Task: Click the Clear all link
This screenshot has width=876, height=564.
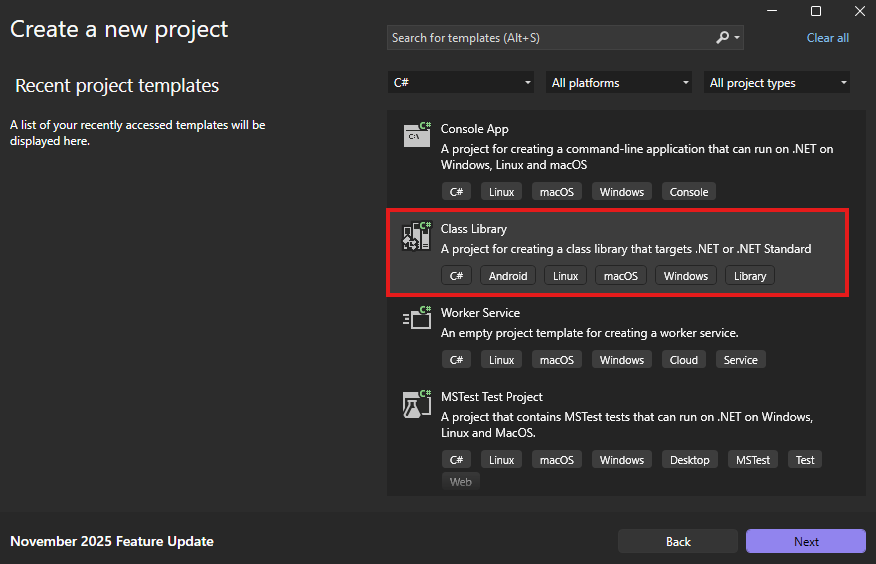Action: pos(827,37)
